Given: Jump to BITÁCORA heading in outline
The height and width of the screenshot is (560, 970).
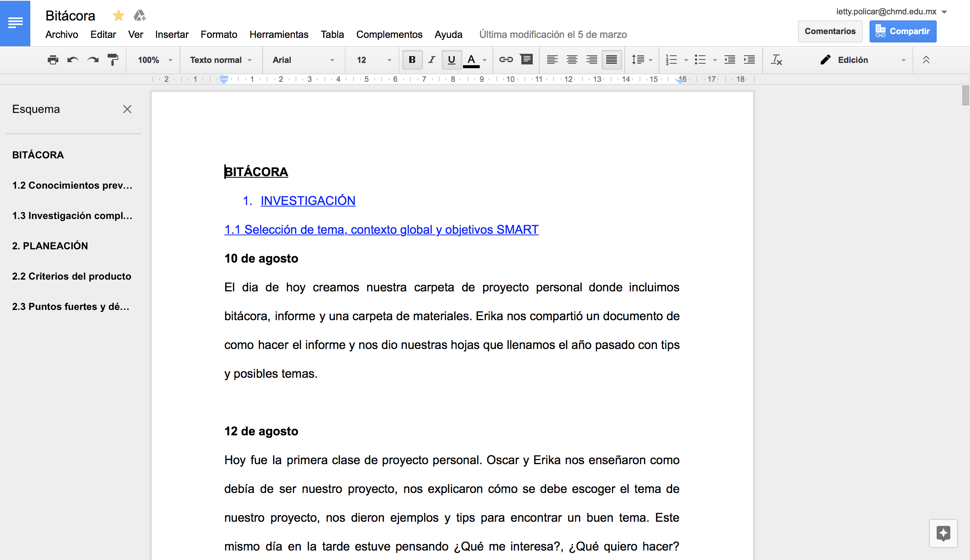Looking at the screenshot, I should [38, 155].
